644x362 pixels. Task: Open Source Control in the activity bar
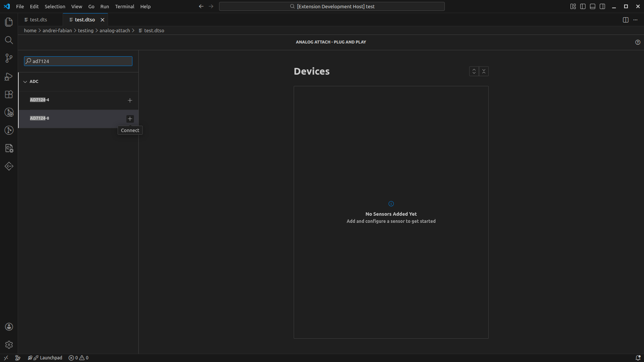[8, 58]
